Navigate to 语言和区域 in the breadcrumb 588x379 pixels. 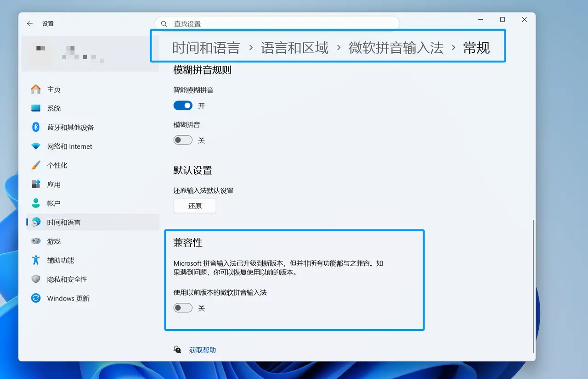pos(294,48)
